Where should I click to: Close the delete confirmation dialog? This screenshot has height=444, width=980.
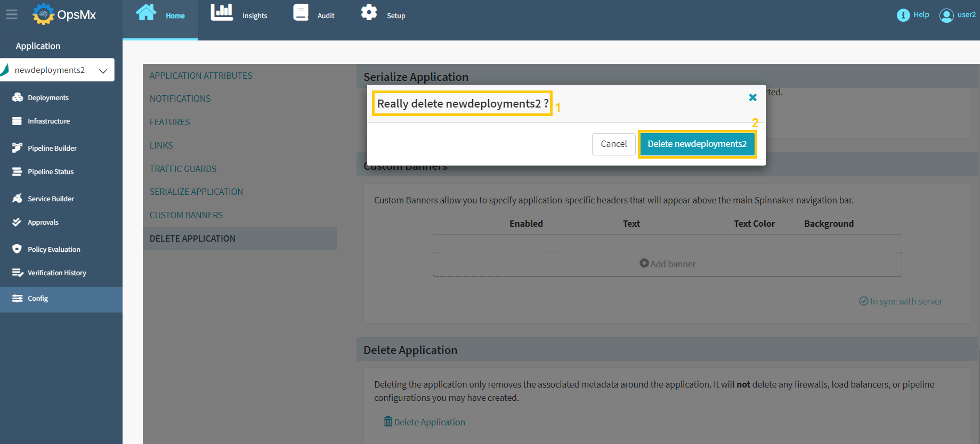coord(752,97)
